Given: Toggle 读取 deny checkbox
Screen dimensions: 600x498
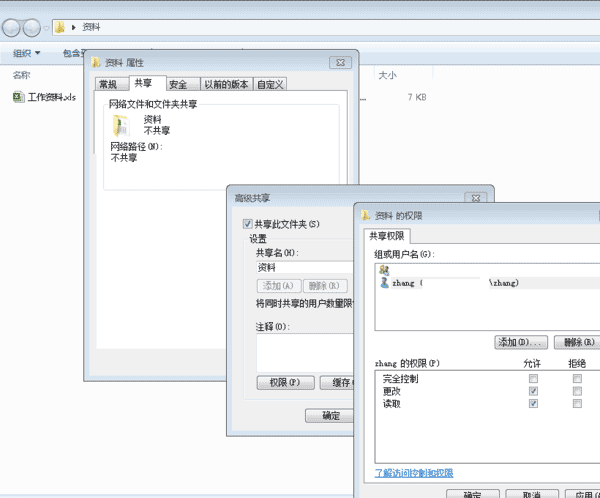Looking at the screenshot, I should (577, 403).
